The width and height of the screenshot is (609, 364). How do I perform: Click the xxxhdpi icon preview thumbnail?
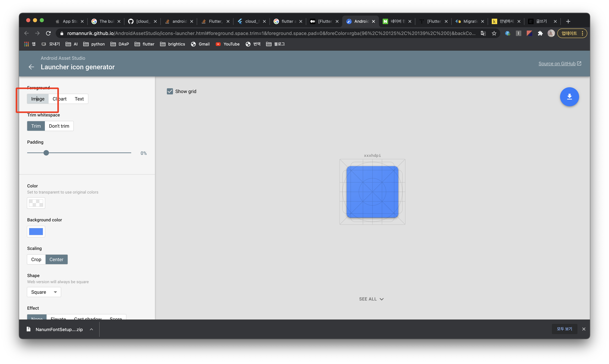[x=372, y=192]
